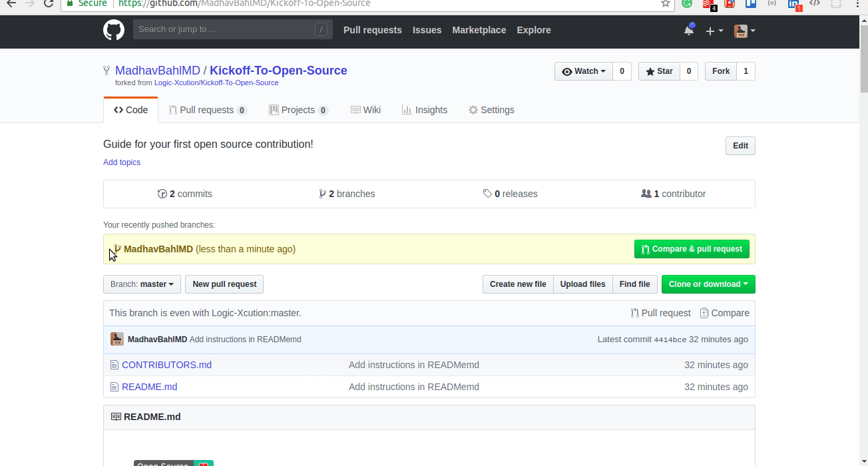Open the plus create-new menu

(714, 31)
